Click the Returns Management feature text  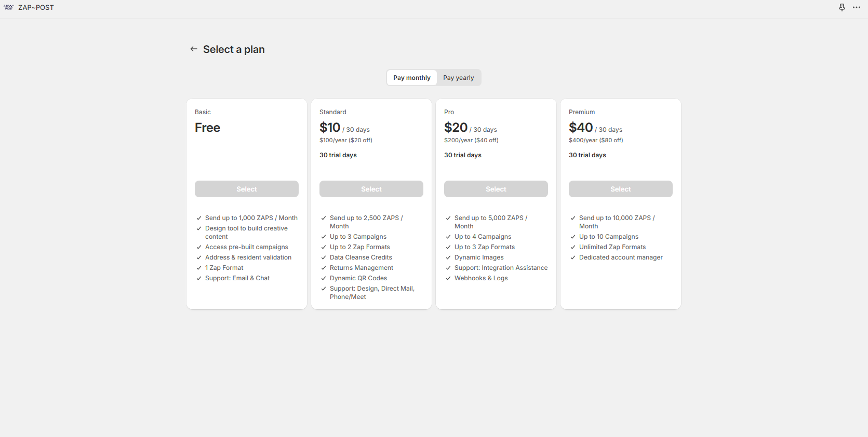pos(362,268)
